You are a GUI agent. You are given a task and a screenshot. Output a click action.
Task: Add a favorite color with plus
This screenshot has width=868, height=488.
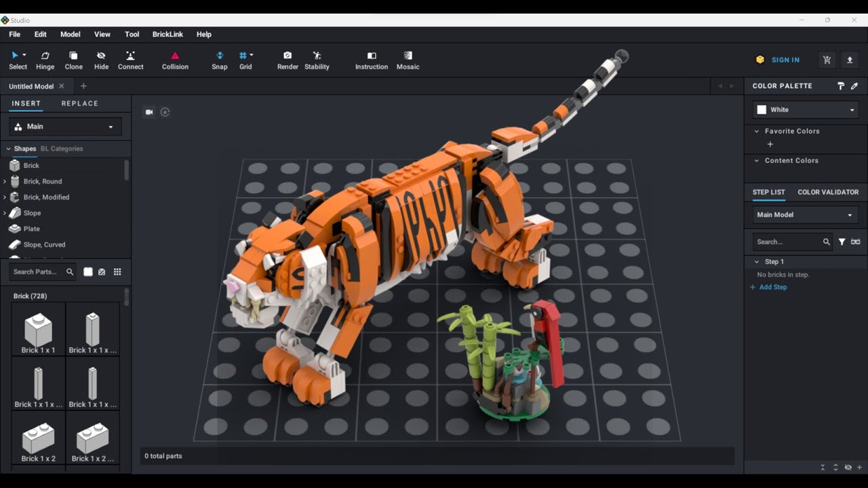(770, 144)
